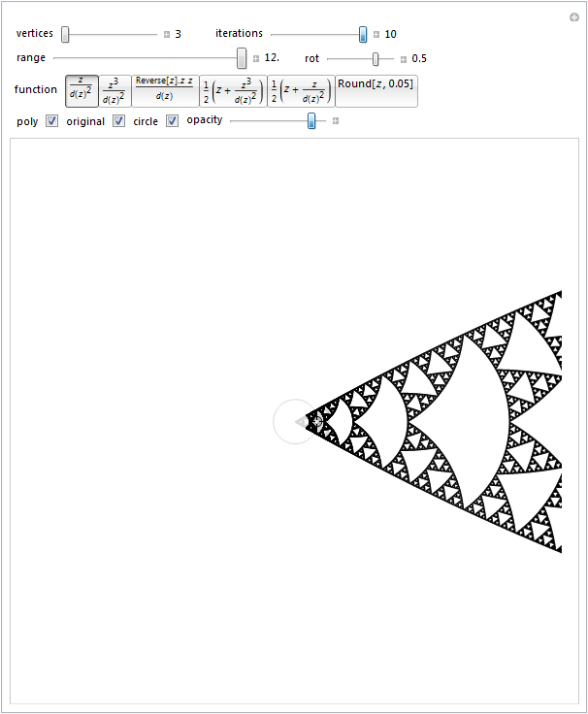Select the ½(z + z/d(z)²) function
588x714 pixels.
pos(301,90)
